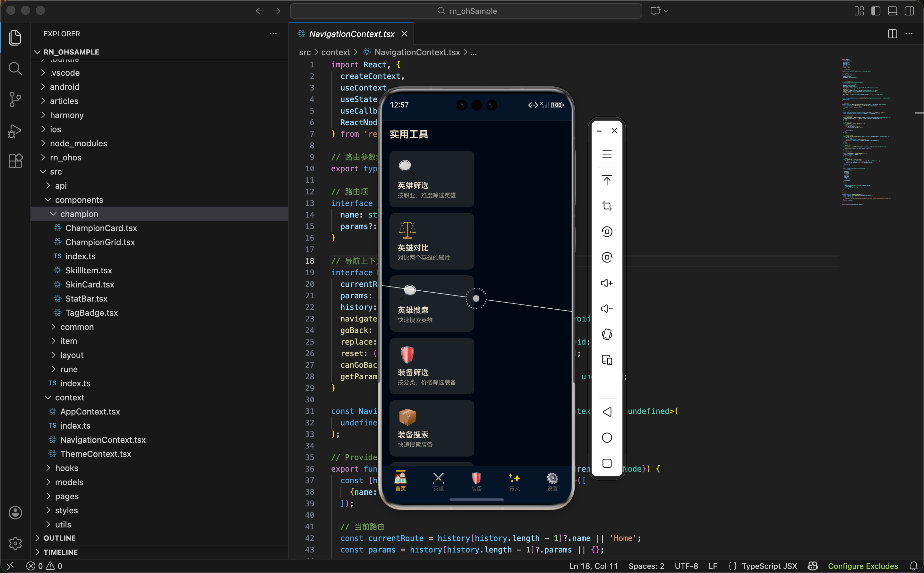Open the Search view in activity bar
Viewport: 924px width, 573px height.
[x=15, y=69]
